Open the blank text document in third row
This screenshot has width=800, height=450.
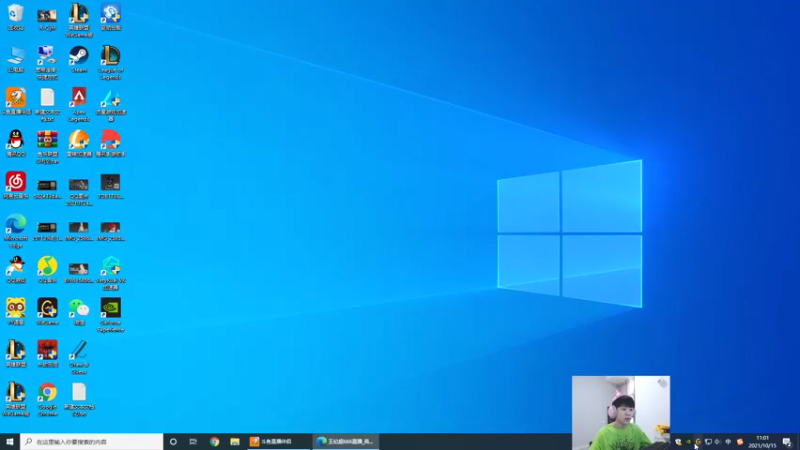pyautogui.click(x=47, y=104)
